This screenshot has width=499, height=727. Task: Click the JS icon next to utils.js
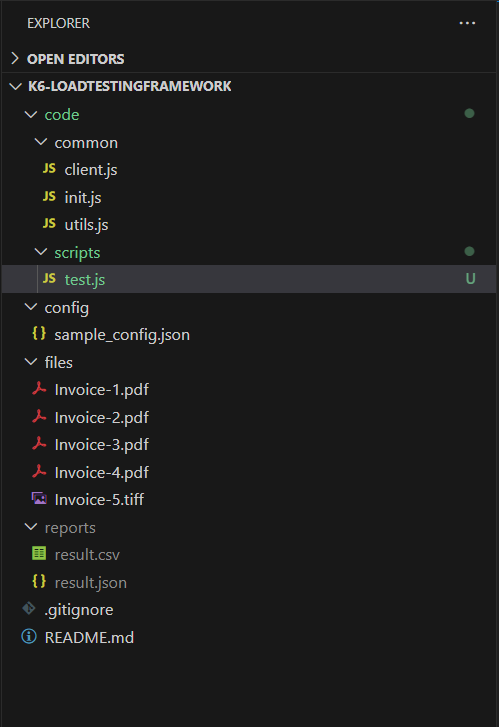click(49, 224)
